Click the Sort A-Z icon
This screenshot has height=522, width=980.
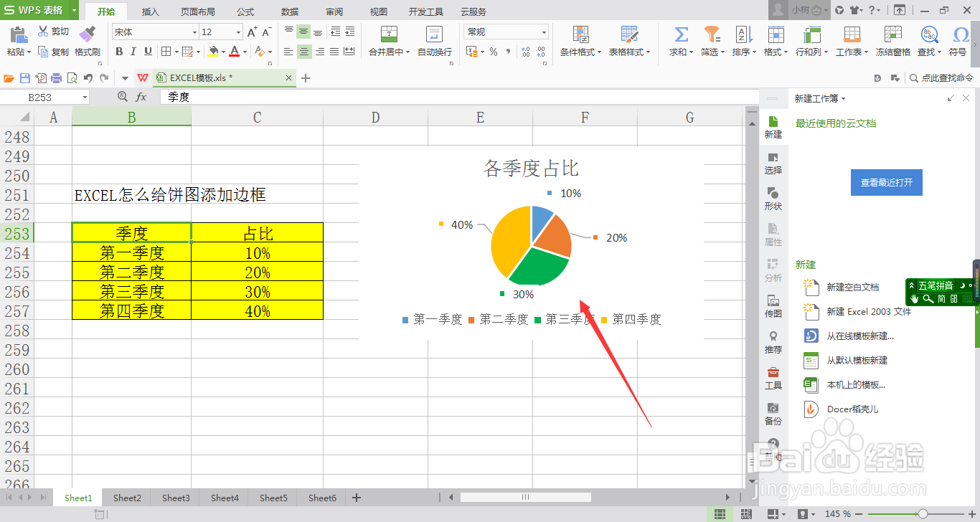coord(743,34)
